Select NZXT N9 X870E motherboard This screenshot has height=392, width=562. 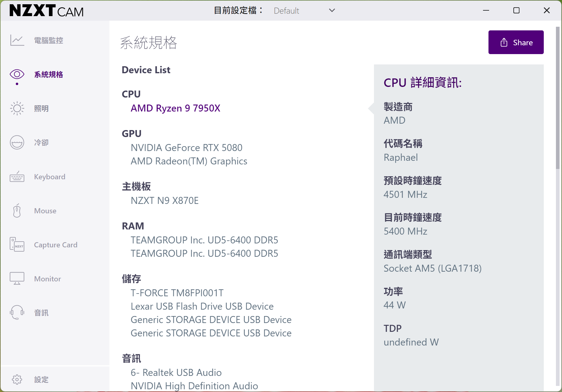(165, 201)
